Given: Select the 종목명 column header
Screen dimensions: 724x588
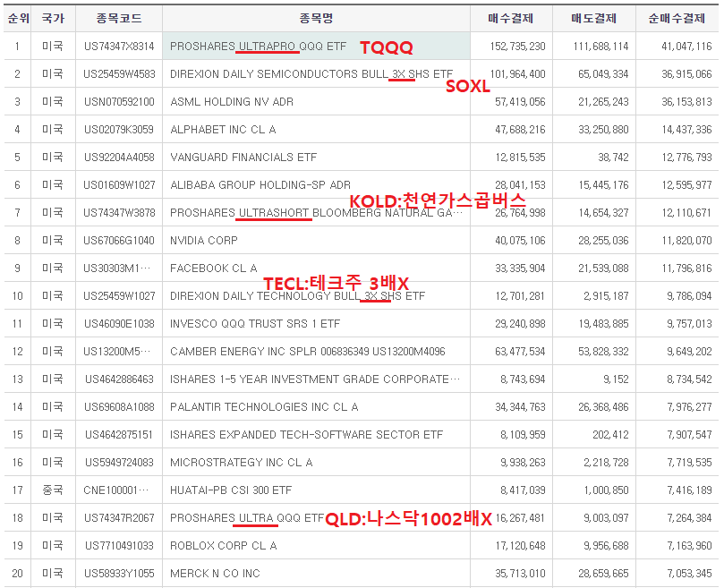Looking at the screenshot, I should point(316,19).
